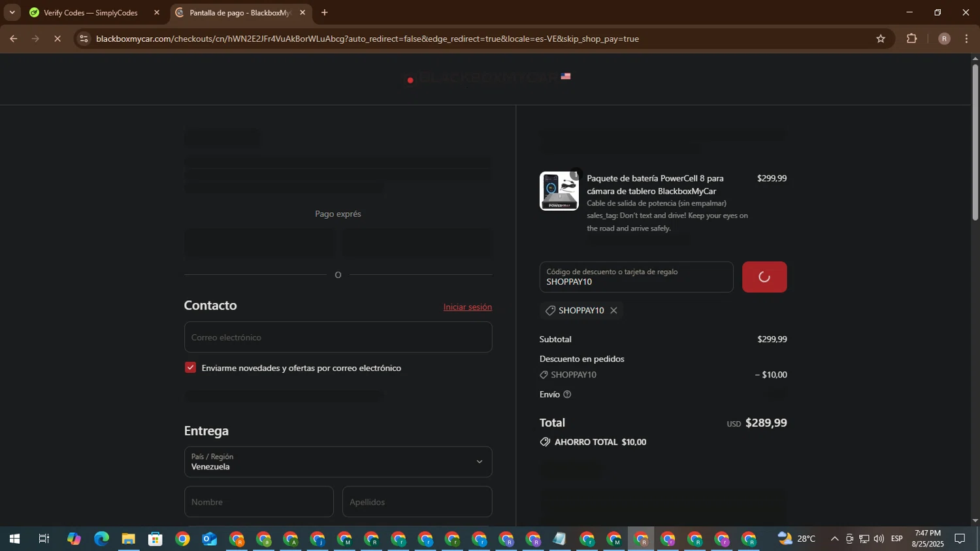Close the Pantalla de pago tab
This screenshot has height=551, width=980.
(302, 12)
